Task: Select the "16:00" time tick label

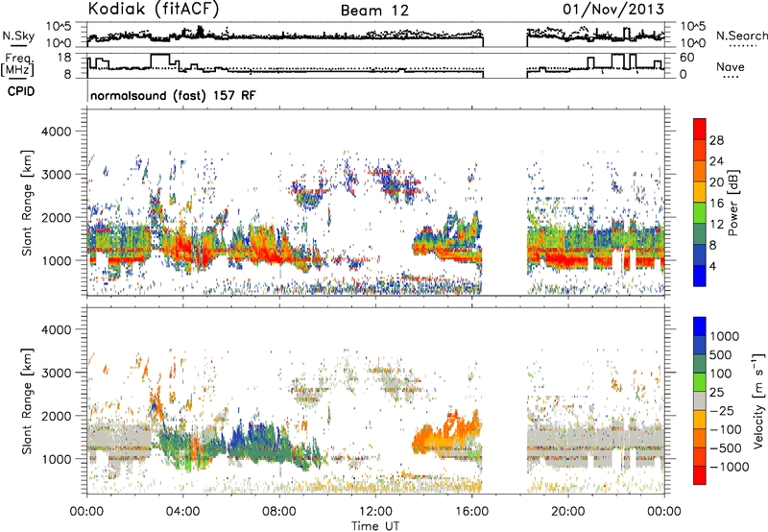Action: pos(471,512)
